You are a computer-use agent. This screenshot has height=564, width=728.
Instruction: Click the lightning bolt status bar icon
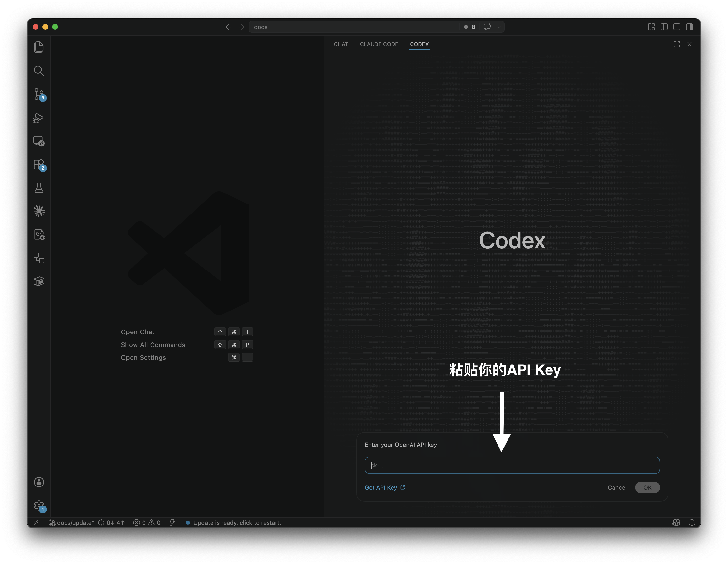coord(172,523)
